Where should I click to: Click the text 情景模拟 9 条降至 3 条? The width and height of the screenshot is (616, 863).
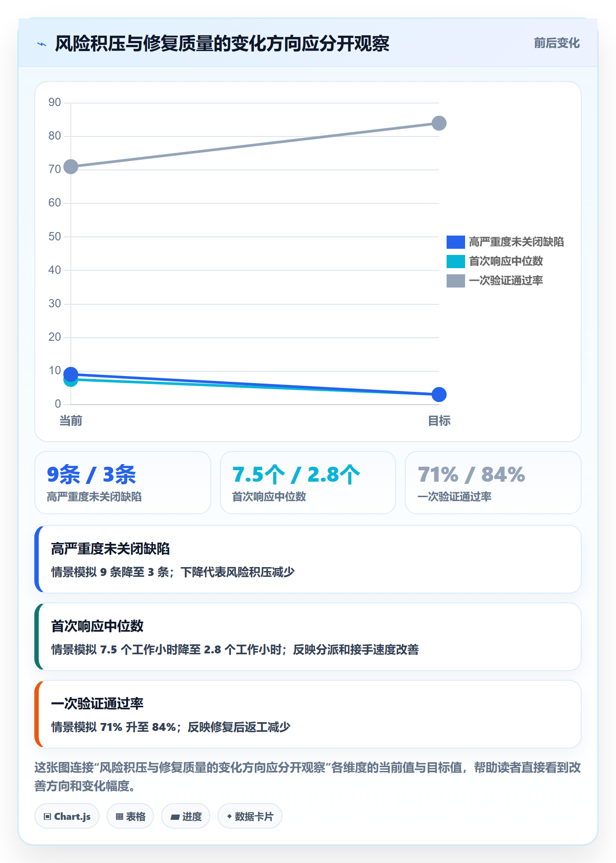coord(110,572)
